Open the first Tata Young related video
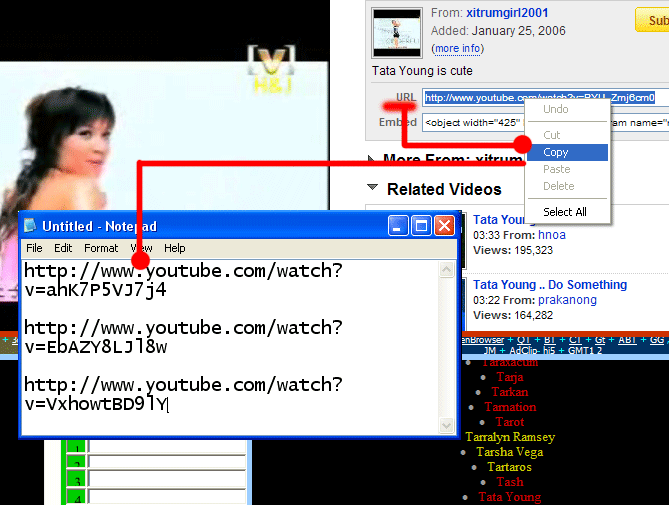 pos(503,220)
